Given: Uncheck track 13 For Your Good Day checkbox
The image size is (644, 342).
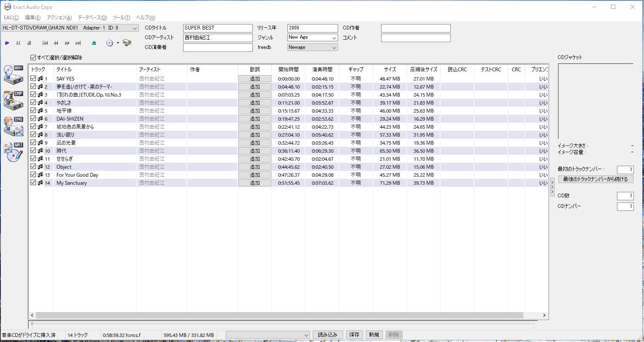Looking at the screenshot, I should 33,175.
